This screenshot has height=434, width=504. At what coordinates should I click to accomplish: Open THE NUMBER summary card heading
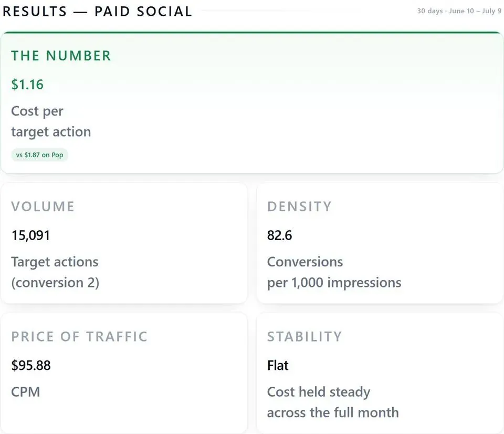coord(61,56)
